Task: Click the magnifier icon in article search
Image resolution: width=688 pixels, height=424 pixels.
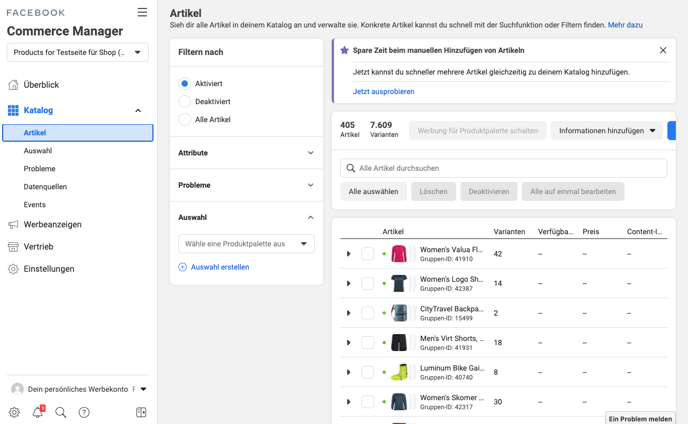Action: pyautogui.click(x=351, y=168)
